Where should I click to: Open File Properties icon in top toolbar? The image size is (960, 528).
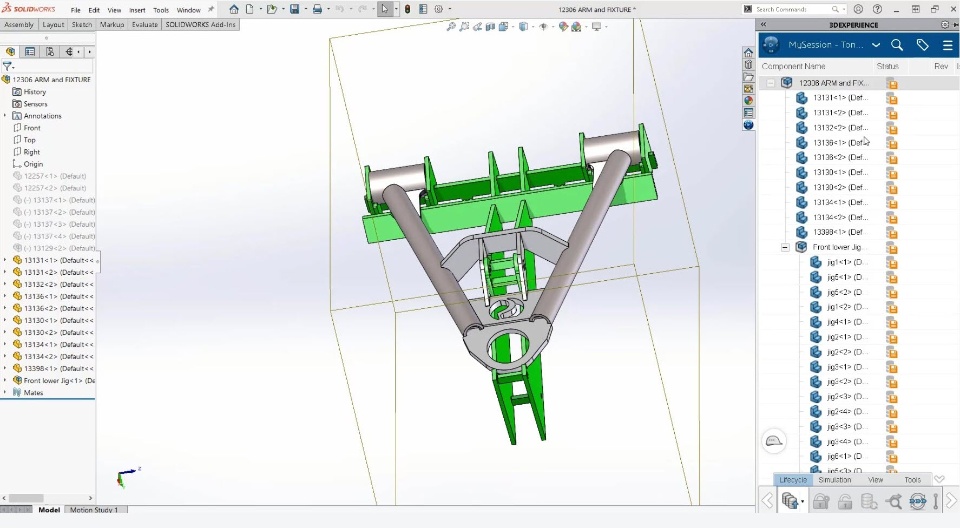(423, 9)
